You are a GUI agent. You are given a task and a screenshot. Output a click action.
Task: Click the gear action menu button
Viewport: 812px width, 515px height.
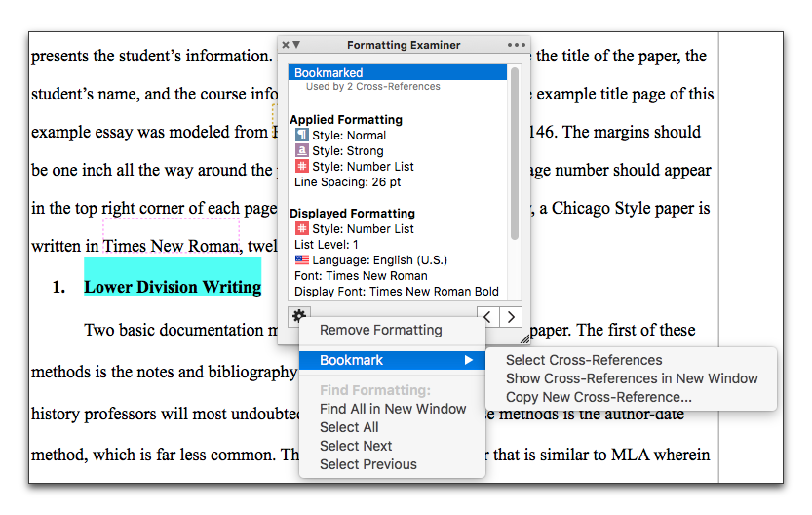click(x=299, y=315)
